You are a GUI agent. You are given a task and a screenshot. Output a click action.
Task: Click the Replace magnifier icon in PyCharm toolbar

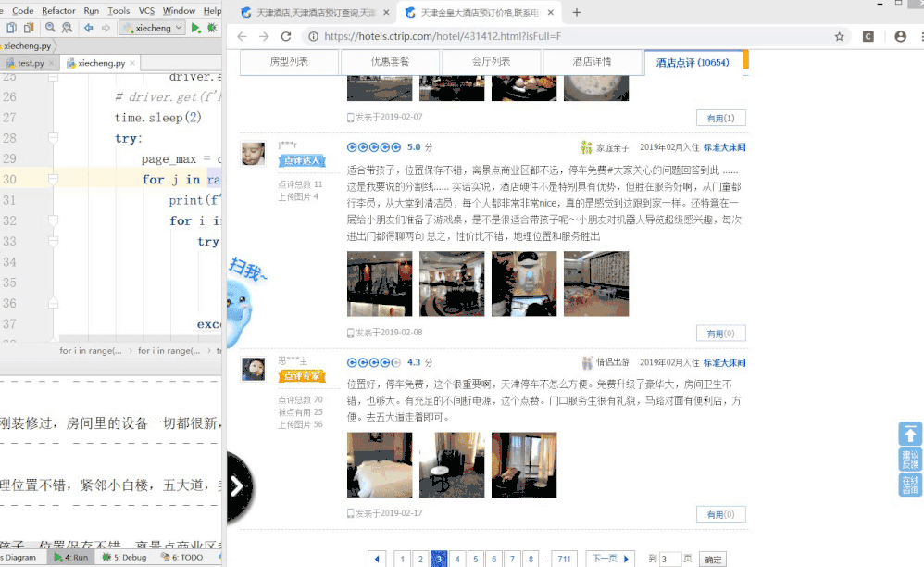click(68, 28)
